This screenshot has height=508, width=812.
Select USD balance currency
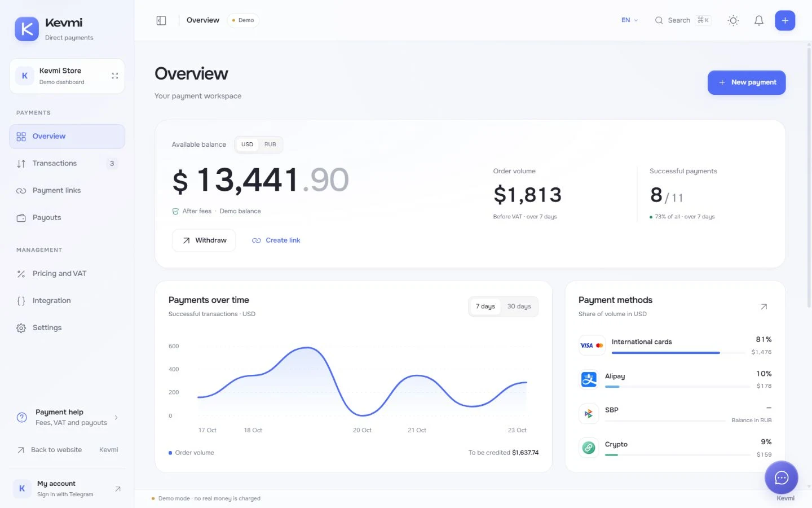[247, 144]
